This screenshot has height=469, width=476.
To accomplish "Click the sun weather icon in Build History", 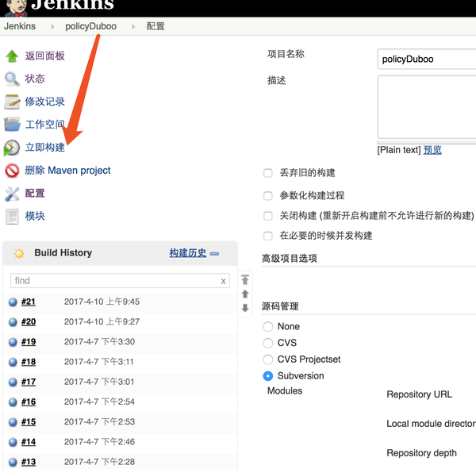I will [19, 253].
